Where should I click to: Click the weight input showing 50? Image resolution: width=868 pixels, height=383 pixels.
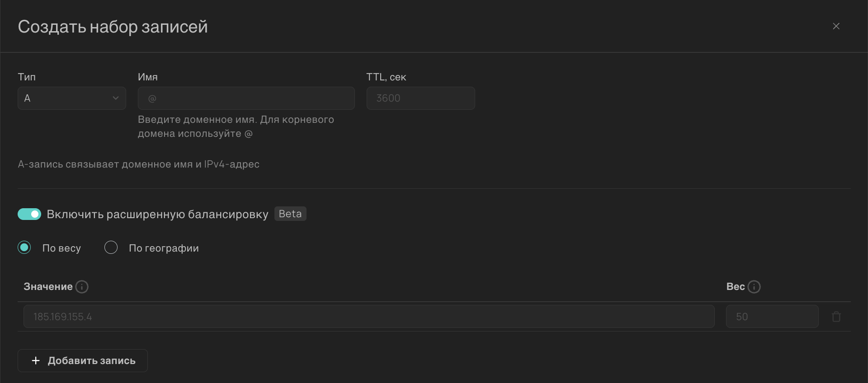pos(772,317)
